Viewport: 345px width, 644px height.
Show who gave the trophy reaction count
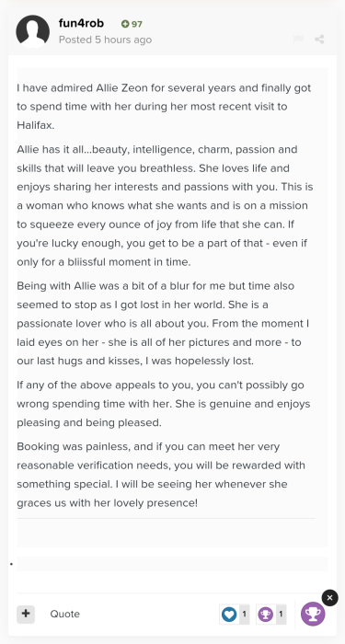281,615
